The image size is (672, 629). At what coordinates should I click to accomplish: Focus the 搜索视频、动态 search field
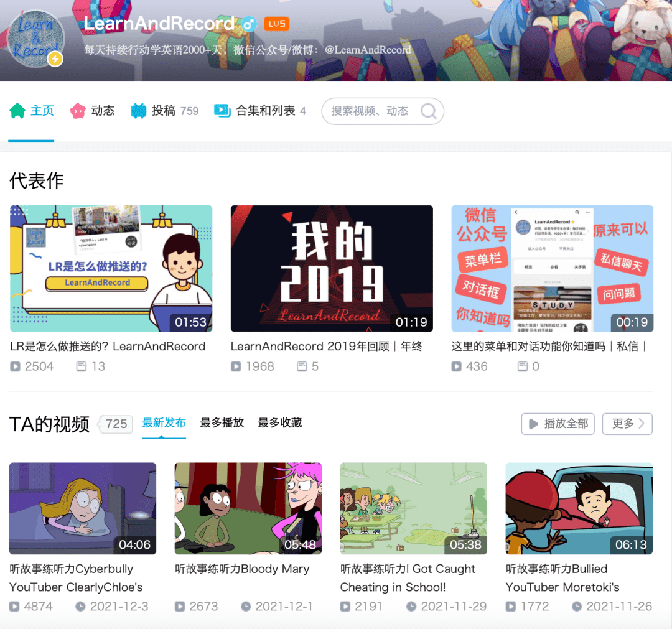(382, 111)
